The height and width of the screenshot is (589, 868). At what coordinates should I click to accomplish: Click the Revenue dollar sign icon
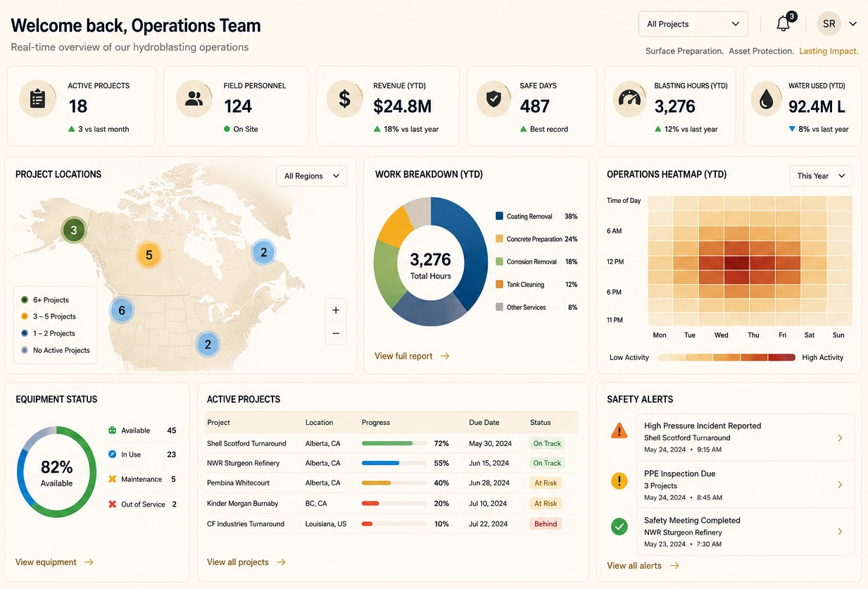coord(345,99)
